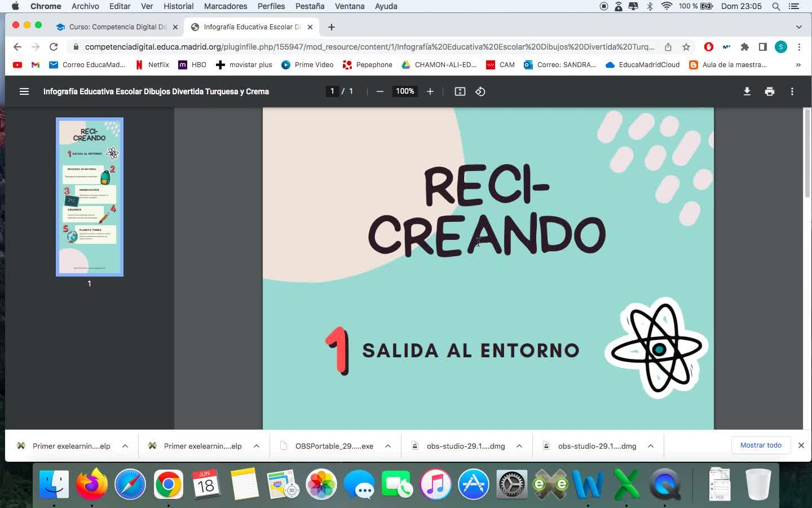
Task: Open CAM bookmark
Action: 500,65
